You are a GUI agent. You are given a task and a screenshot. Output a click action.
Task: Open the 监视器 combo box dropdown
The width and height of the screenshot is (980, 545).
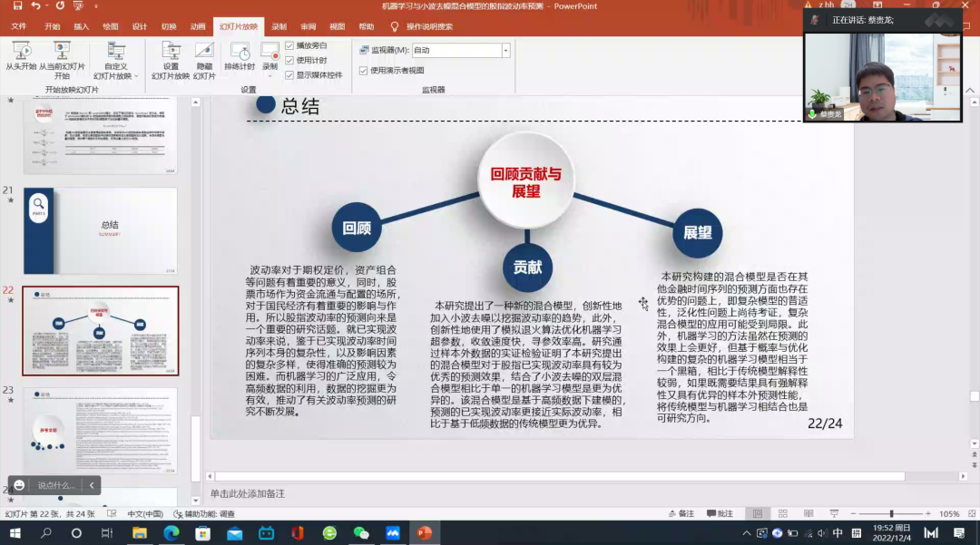click(x=505, y=50)
